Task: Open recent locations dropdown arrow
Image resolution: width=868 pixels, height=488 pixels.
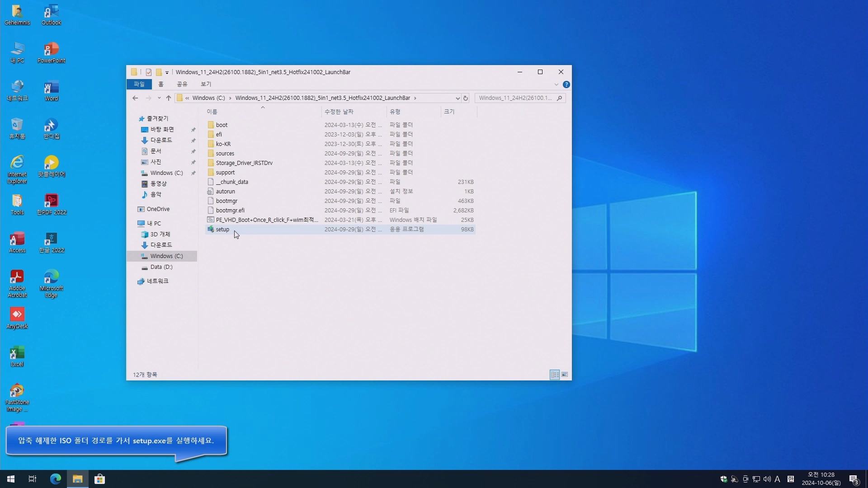Action: [x=159, y=98]
